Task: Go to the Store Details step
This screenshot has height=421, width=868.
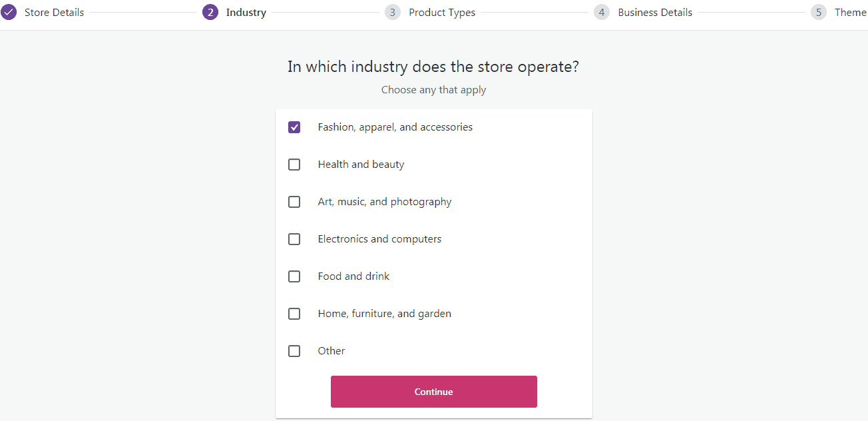Action: coord(54,12)
